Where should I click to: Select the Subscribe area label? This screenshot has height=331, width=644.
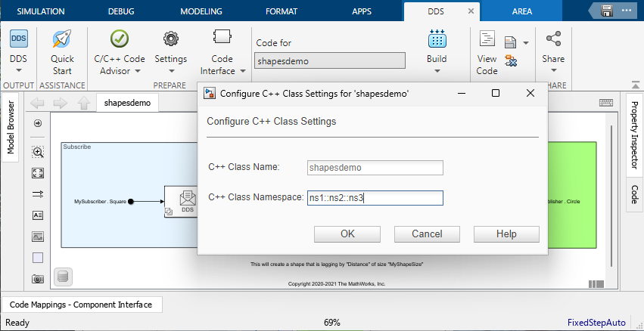pos(77,147)
